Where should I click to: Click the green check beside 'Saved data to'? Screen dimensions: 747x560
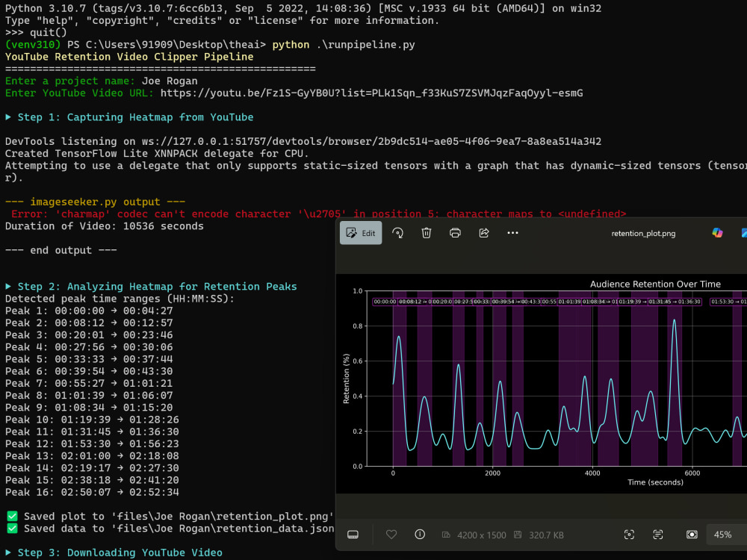click(13, 528)
